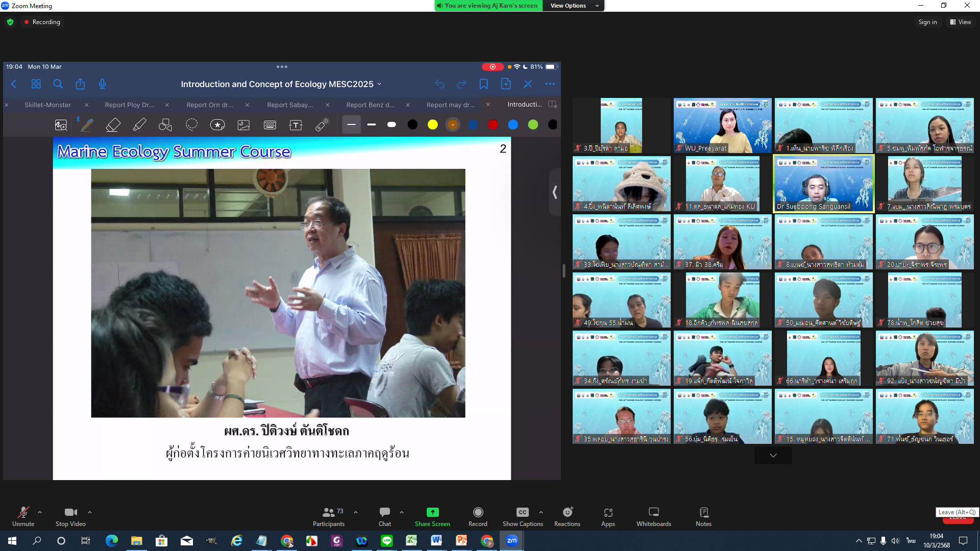Show more participants with down chevron
The image size is (980, 551).
tap(773, 455)
